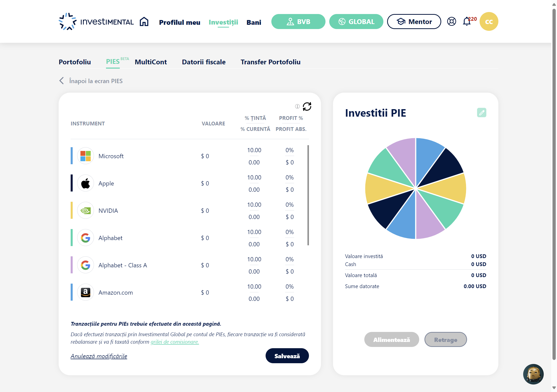Switch to the Portofoliu tab
Image resolution: width=557 pixels, height=392 pixels.
75,62
